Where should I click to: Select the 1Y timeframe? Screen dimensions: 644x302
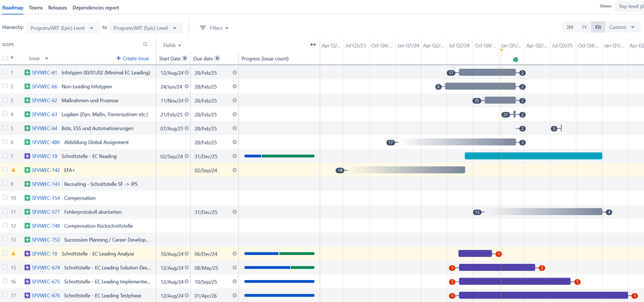tap(583, 28)
